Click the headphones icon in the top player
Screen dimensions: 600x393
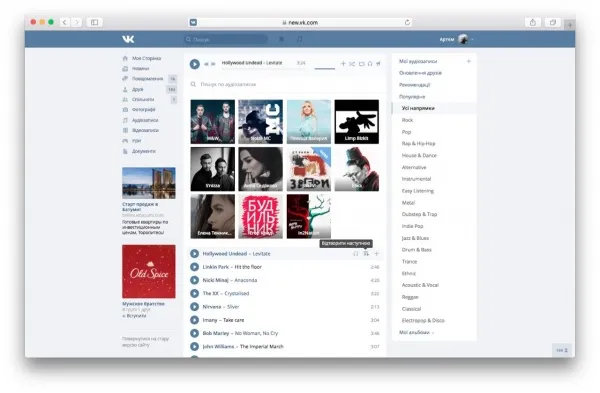coord(370,64)
